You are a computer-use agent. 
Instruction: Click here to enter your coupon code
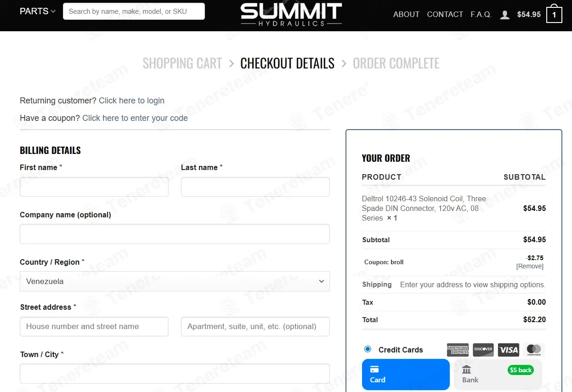135,118
